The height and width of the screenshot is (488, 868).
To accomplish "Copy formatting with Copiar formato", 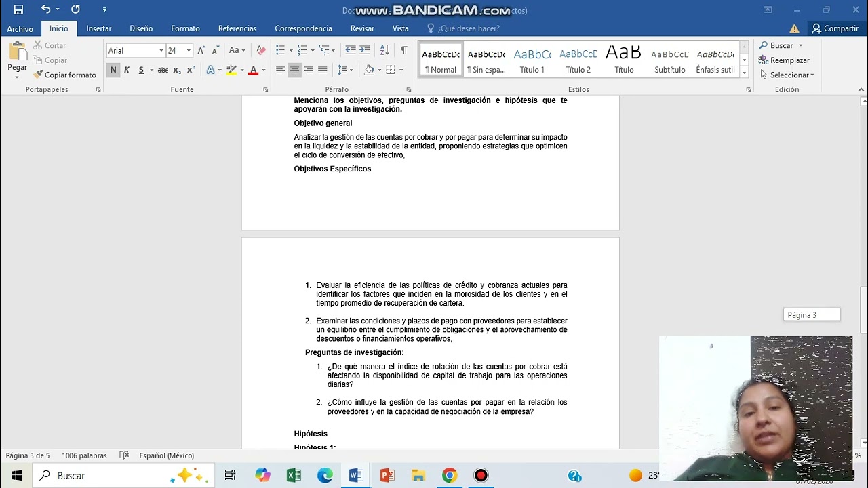I will tap(64, 75).
